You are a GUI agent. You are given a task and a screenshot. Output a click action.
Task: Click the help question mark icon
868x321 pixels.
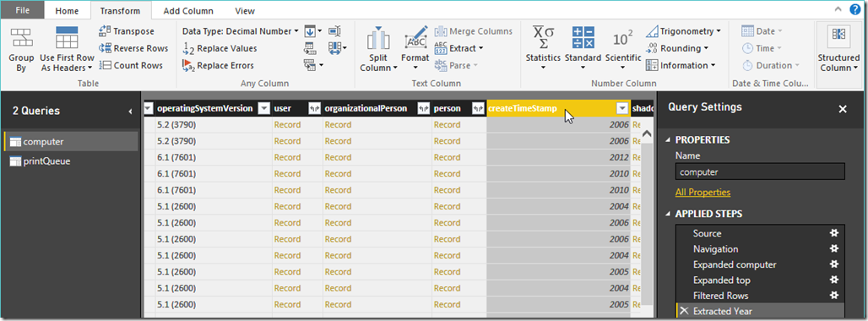854,8
